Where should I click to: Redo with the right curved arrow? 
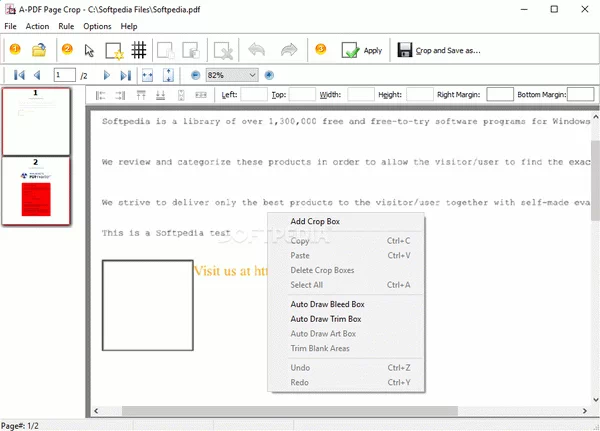pyautogui.click(x=289, y=50)
